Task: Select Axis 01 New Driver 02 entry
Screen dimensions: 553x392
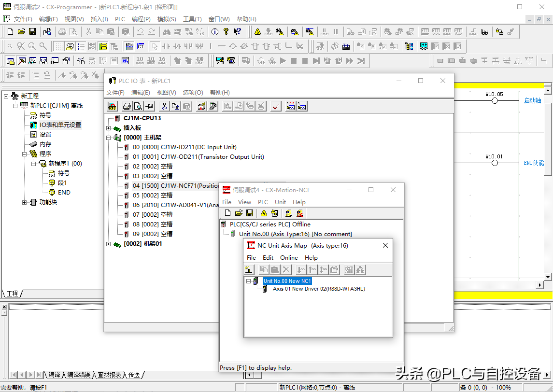Action: pyautogui.click(x=318, y=289)
